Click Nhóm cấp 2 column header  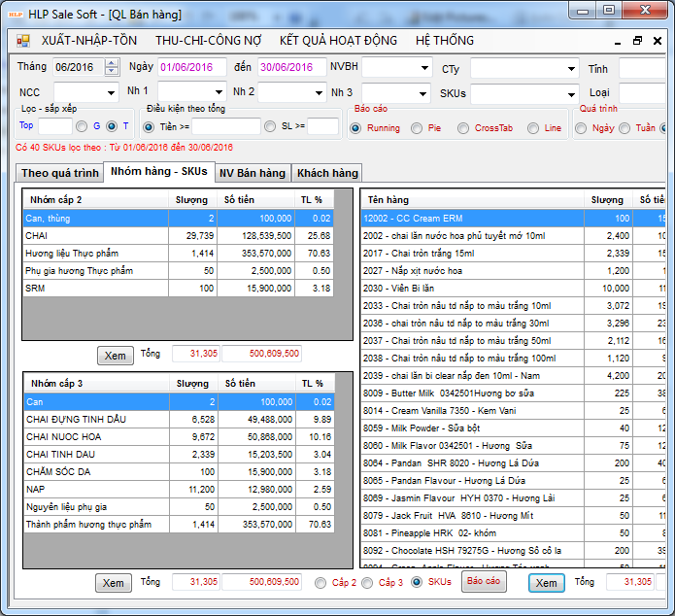[95, 200]
